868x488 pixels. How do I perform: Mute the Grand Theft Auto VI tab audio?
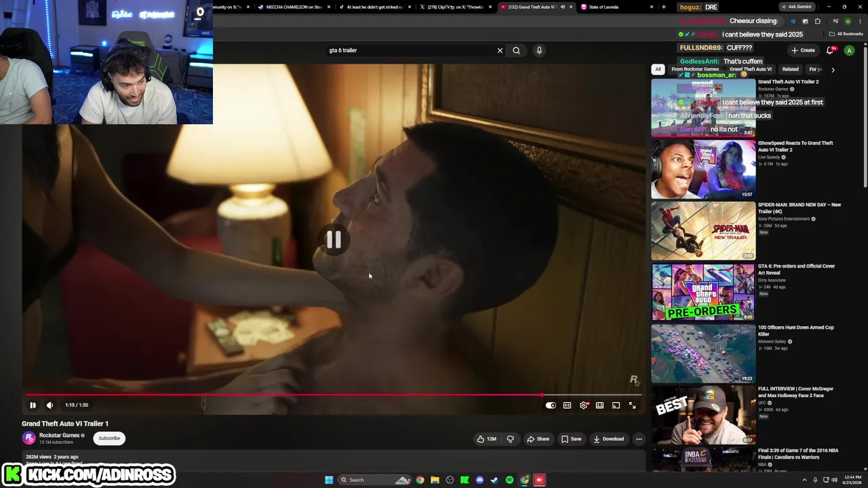pos(562,7)
